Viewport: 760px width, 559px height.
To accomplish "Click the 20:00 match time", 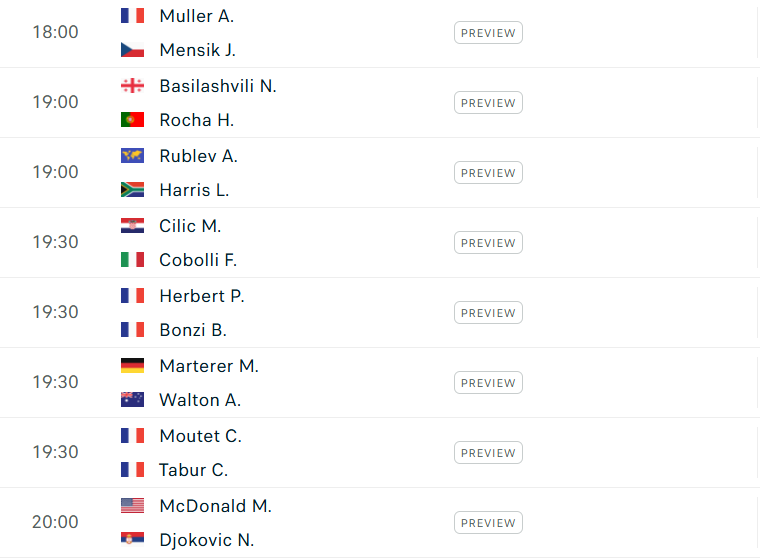I will [x=55, y=522].
